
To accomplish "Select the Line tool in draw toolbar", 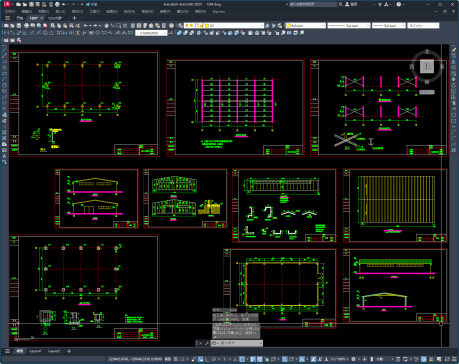I will (x=4, y=49).
